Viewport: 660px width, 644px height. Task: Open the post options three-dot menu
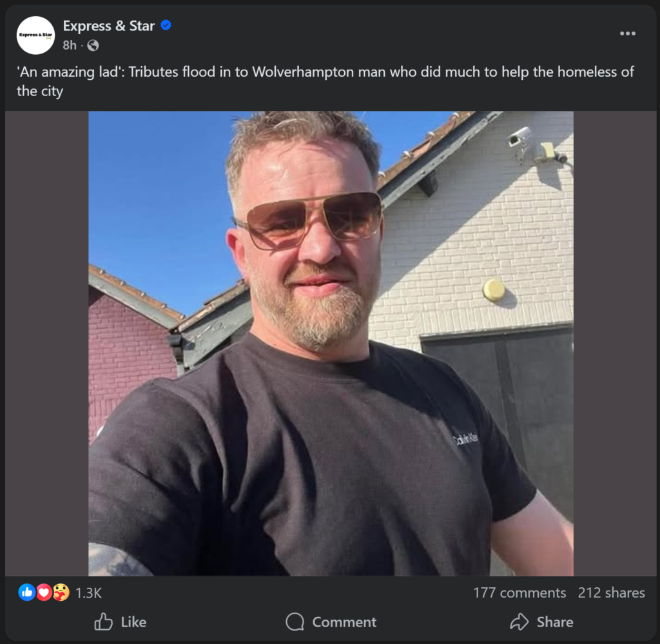627,34
